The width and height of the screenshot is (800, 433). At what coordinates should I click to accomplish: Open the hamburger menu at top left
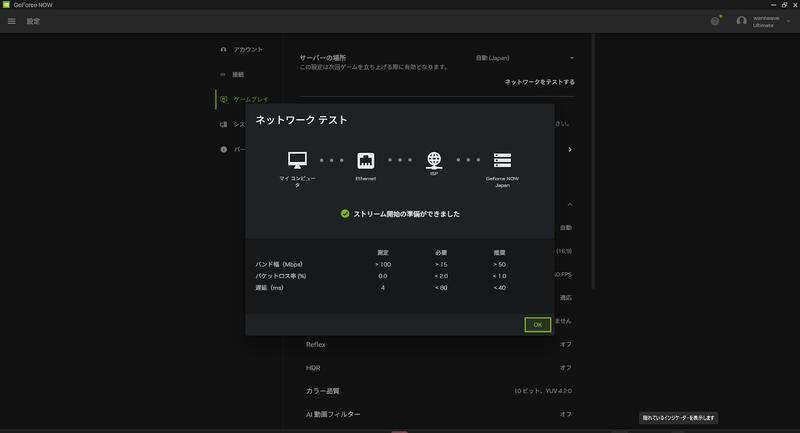click(12, 21)
